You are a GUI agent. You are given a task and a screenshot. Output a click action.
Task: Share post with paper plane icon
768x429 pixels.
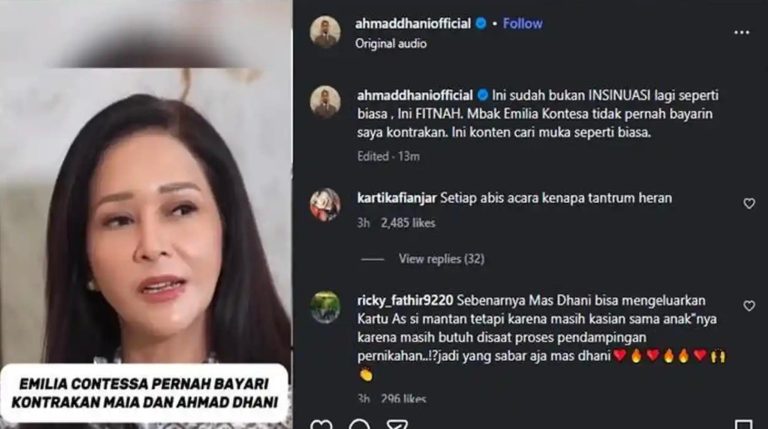coord(397,424)
